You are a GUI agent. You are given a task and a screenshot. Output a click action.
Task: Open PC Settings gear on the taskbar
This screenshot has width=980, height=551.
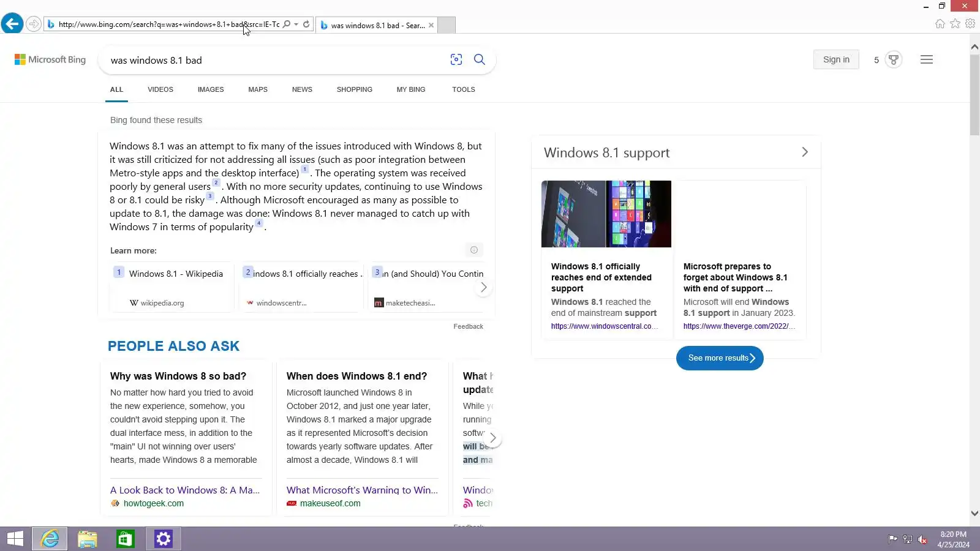(164, 539)
